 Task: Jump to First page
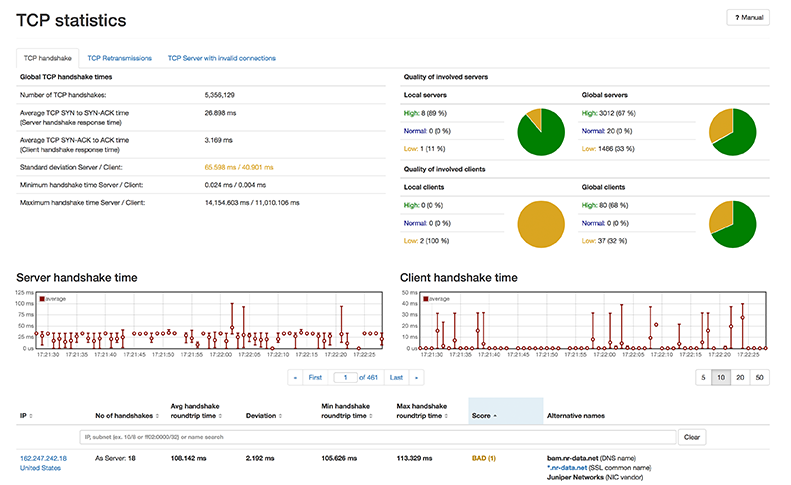pos(315,378)
